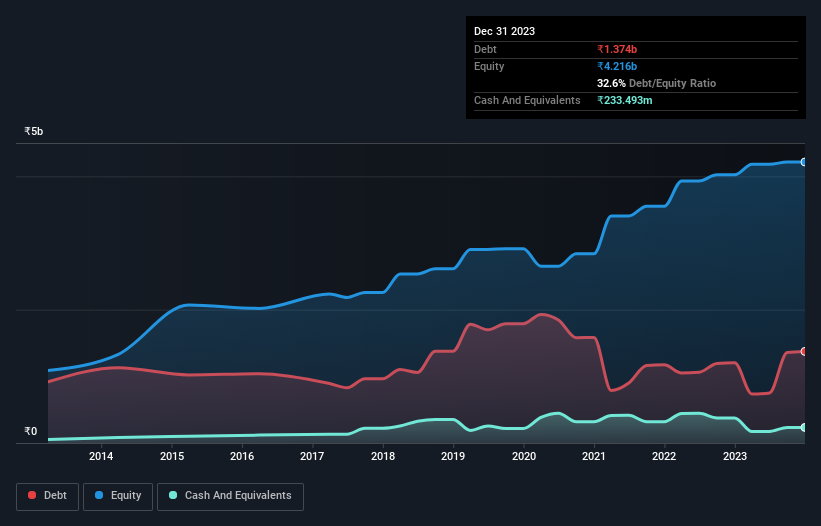Click the teal Cash legend dot
Screen dimensions: 821x526
click(173, 495)
